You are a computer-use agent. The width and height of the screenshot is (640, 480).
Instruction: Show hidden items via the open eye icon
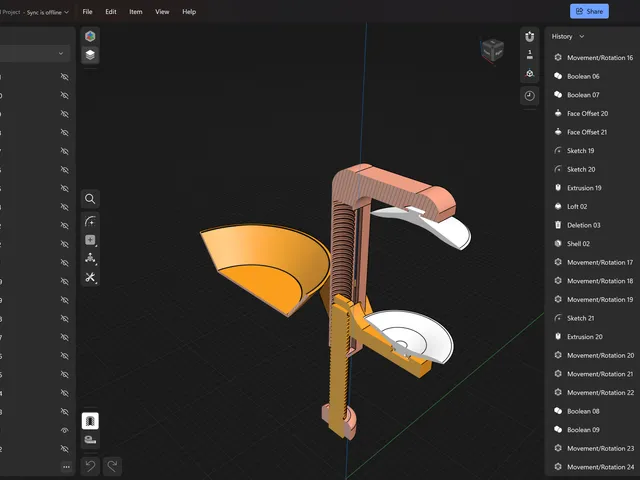point(64,430)
